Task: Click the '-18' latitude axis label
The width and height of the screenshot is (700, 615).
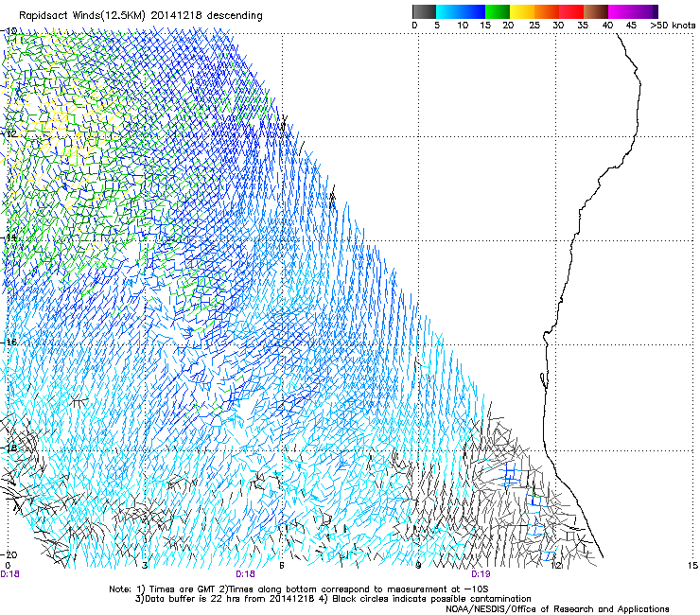Action: coord(9,448)
